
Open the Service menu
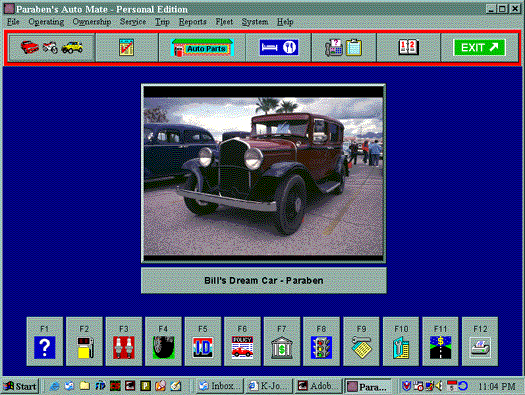[x=133, y=22]
